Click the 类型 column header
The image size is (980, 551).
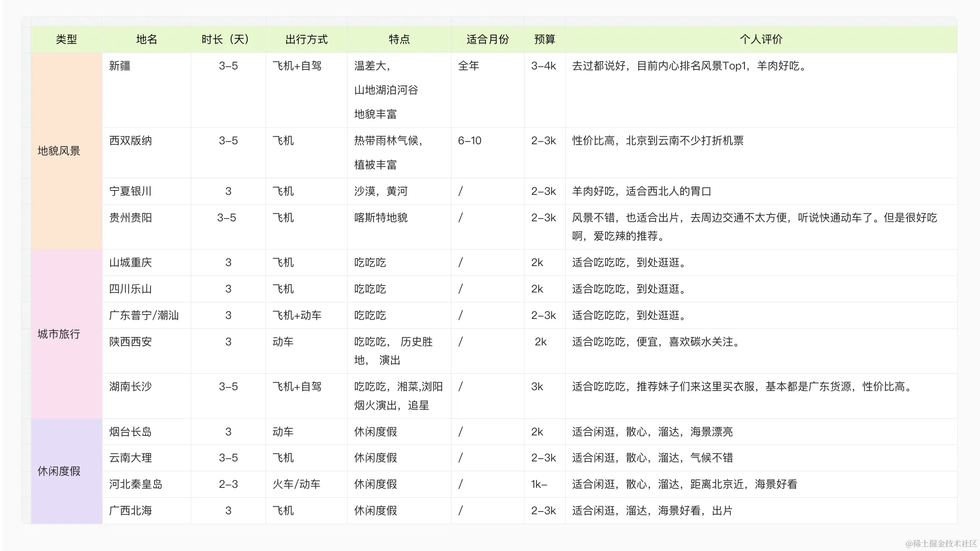[66, 39]
